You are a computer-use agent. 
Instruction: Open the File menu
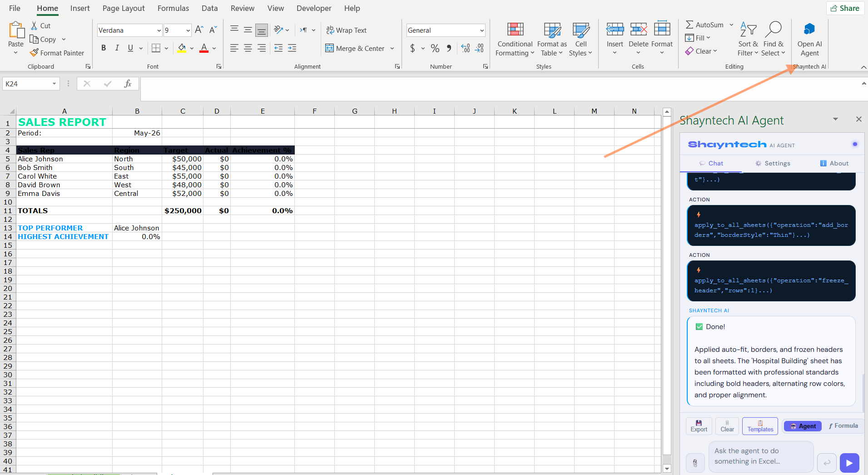tap(15, 8)
